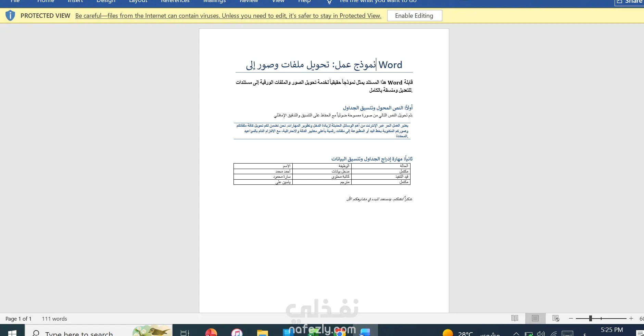Click the italic closing thank-you line
The width and height of the screenshot is (644, 336).
coord(379,199)
